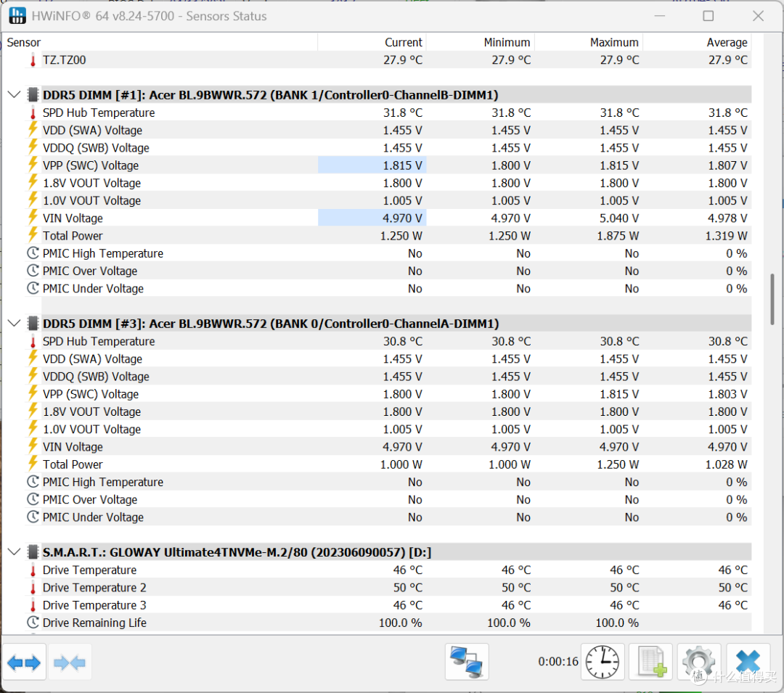
Task: Click thermometer icon beside TZ.TZ00
Action: point(33,60)
